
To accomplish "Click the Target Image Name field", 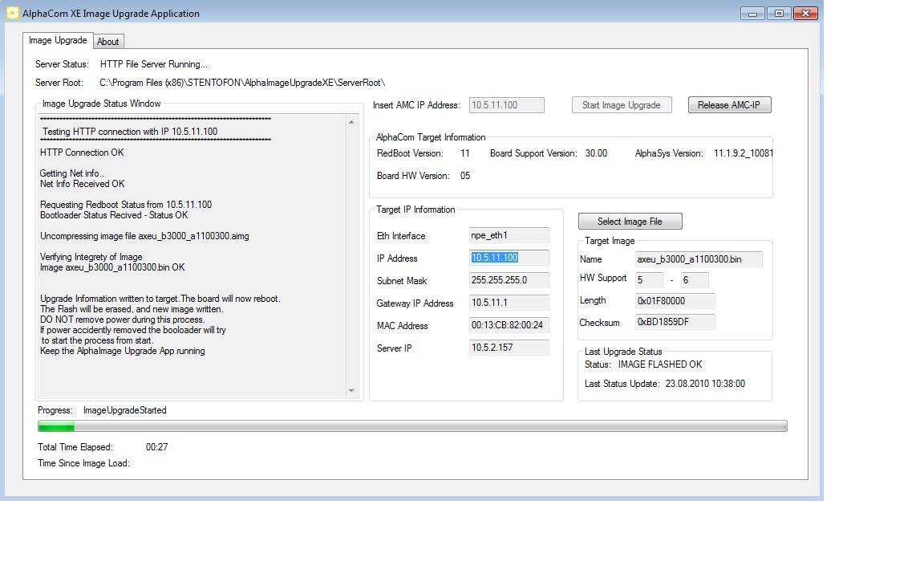I will click(x=698, y=259).
